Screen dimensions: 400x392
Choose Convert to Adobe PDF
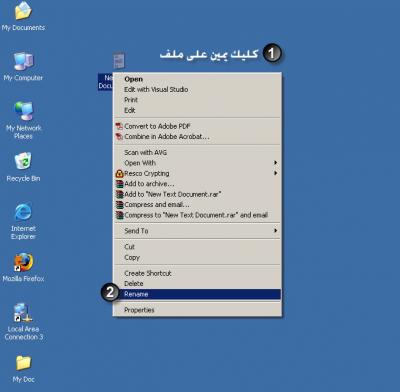197,126
